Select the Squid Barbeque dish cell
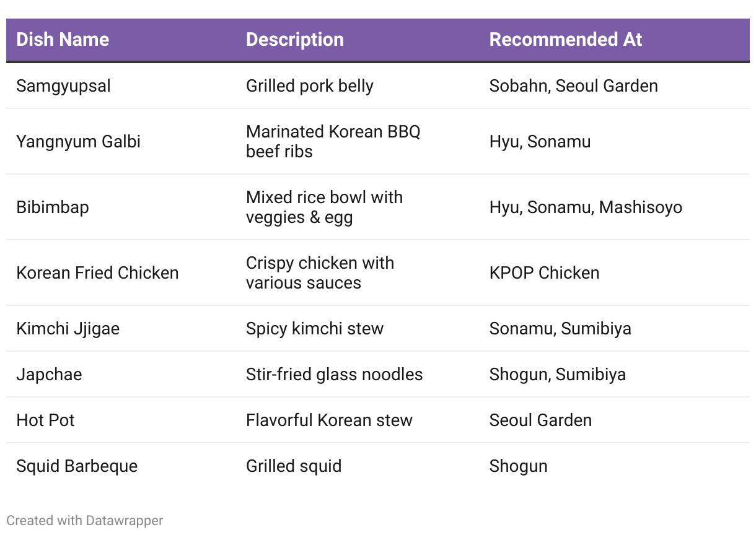The height and width of the screenshot is (535, 756). [77, 466]
